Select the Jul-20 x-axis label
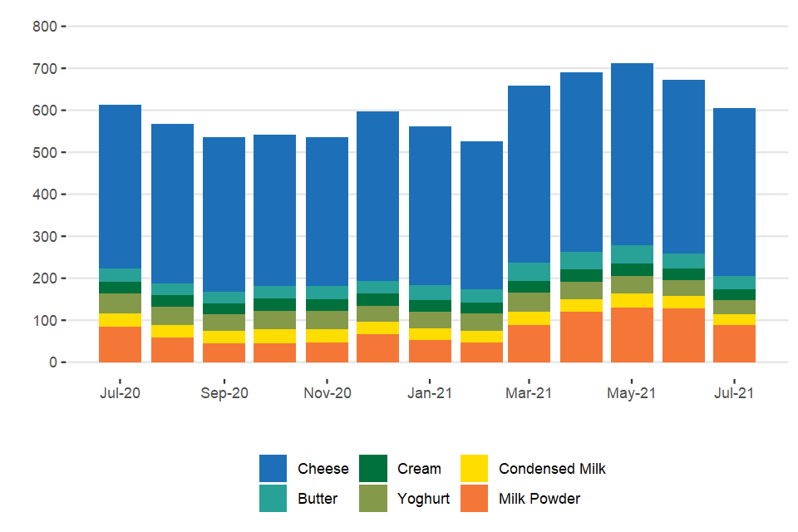798x532 pixels. point(120,393)
